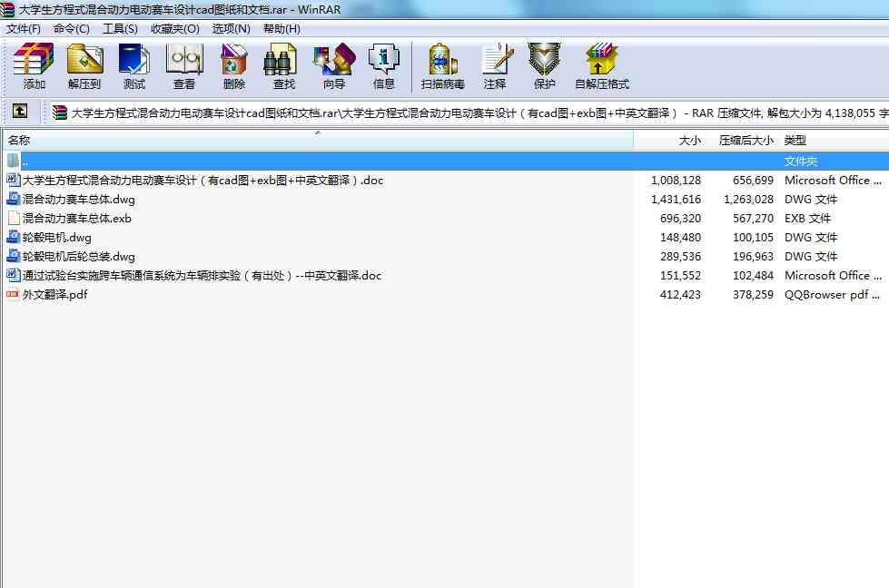The image size is (889, 588).
Task: Open the 查看 (View) toolbar icon
Action: point(184,66)
